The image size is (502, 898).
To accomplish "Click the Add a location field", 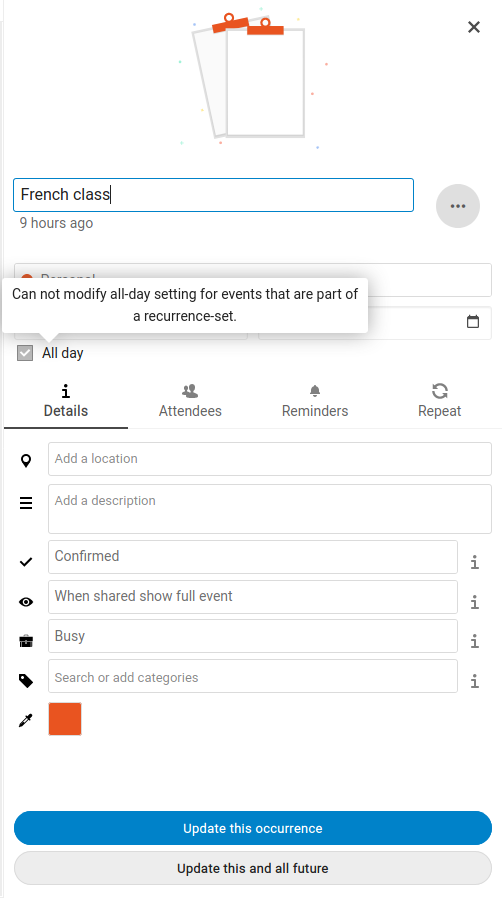I will (270, 459).
